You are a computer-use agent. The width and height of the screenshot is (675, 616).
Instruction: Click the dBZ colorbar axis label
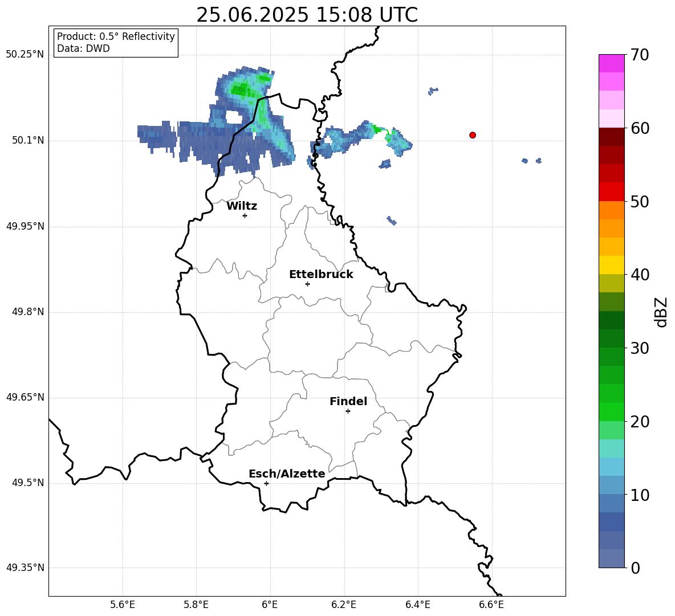click(662, 312)
